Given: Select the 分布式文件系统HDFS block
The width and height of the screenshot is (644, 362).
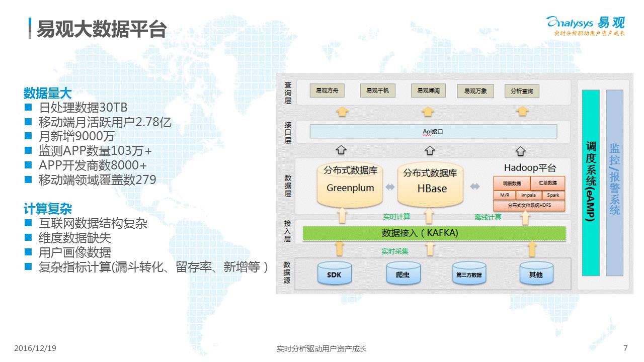Looking at the screenshot, I should coord(529,206).
